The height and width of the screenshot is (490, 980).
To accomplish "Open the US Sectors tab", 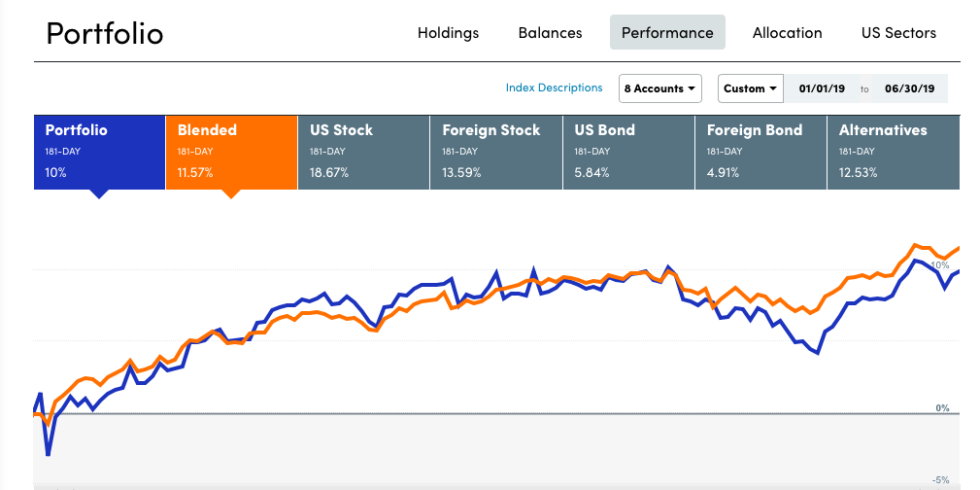I will point(898,32).
